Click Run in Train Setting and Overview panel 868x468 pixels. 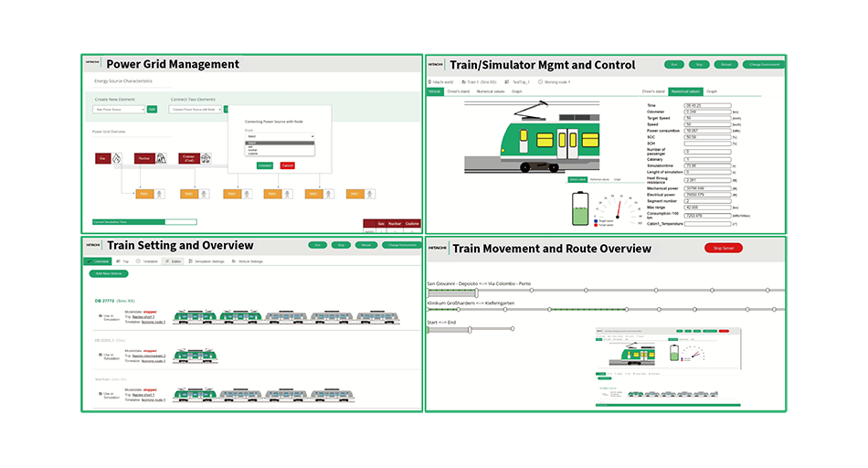coord(318,245)
